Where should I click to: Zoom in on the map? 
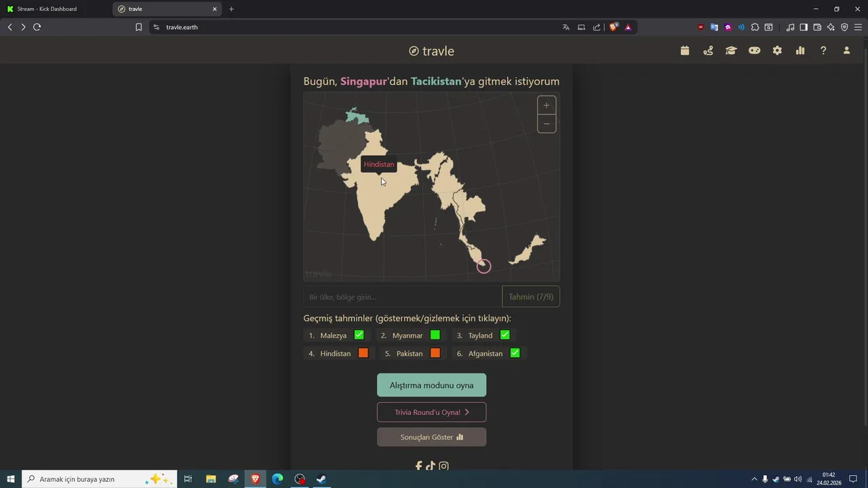click(x=547, y=105)
